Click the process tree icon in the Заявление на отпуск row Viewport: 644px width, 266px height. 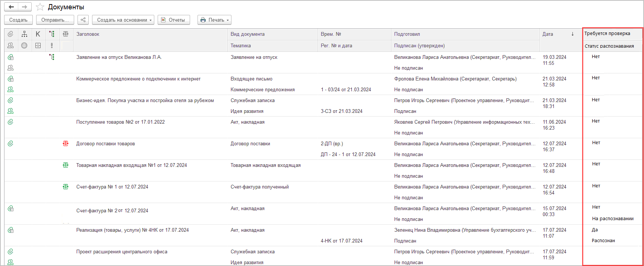point(52,57)
